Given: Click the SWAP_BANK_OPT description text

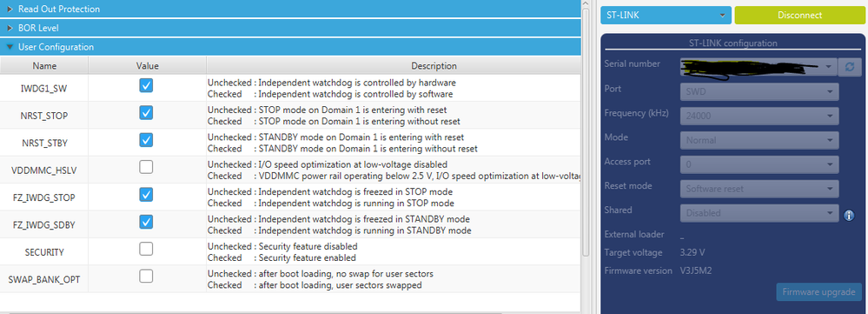Looking at the screenshot, I should 321,280.
